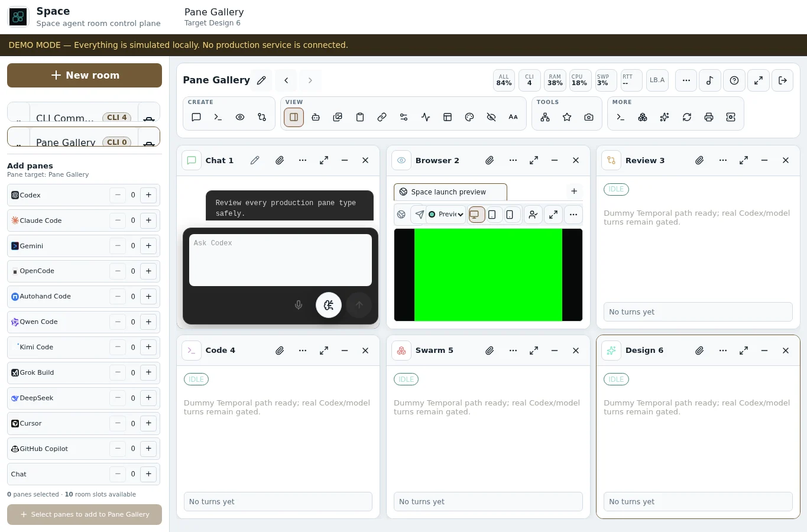807x532 pixels.
Task: Click the table layout icon in VIEW group
Action: [x=448, y=117]
